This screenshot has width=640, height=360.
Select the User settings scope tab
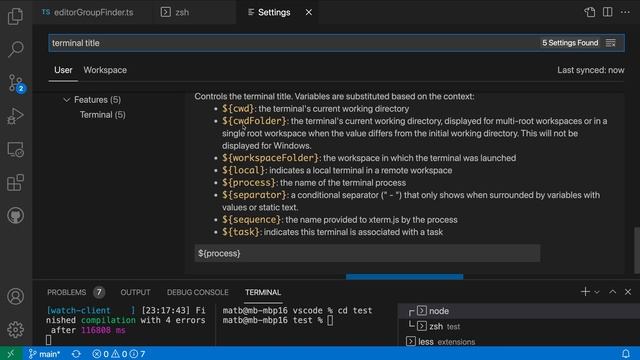point(63,70)
